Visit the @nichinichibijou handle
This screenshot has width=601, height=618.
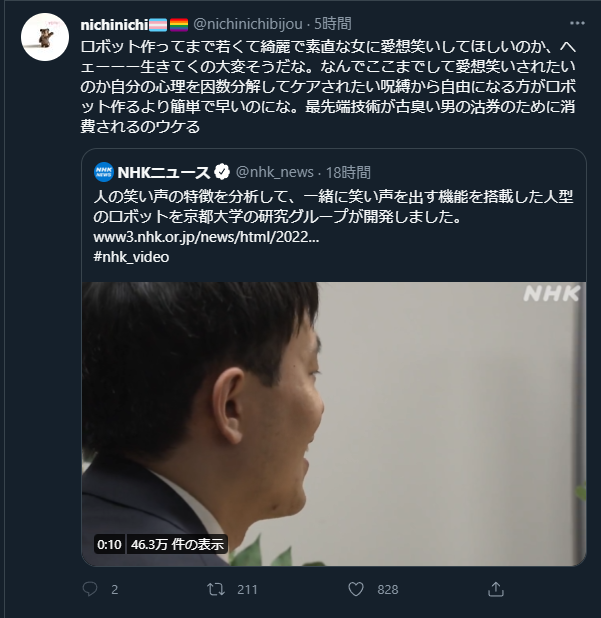click(247, 24)
